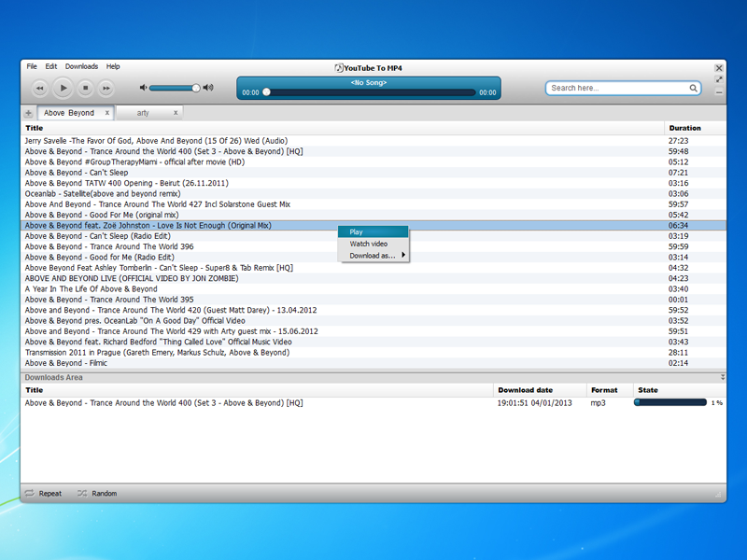Select 'ABOVE AND BEYOND LIVE' row
Image resolution: width=747 pixels, height=560 pixels.
click(373, 278)
